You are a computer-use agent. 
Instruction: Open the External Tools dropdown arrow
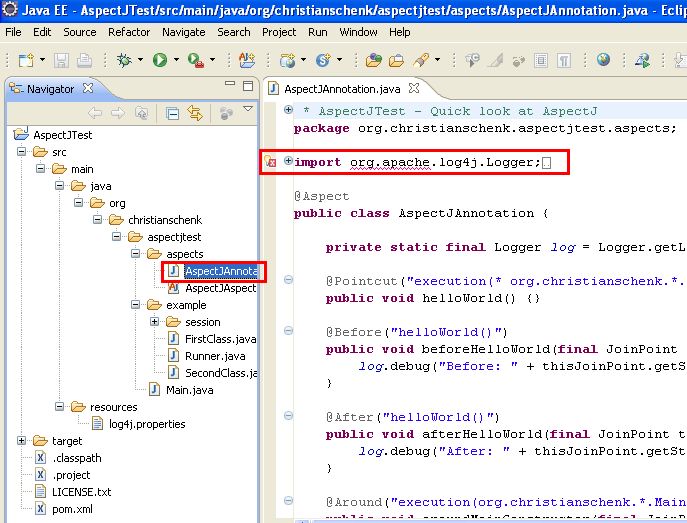(x=212, y=60)
